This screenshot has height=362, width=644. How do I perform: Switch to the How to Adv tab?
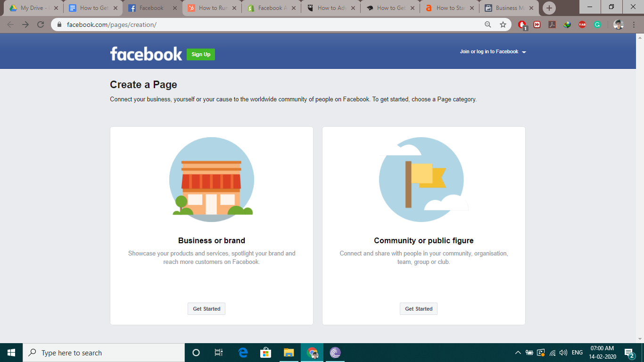(330, 8)
